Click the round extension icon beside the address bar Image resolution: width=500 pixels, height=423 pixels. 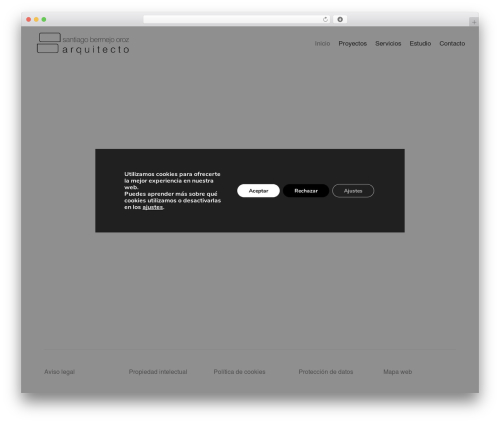[340, 20]
